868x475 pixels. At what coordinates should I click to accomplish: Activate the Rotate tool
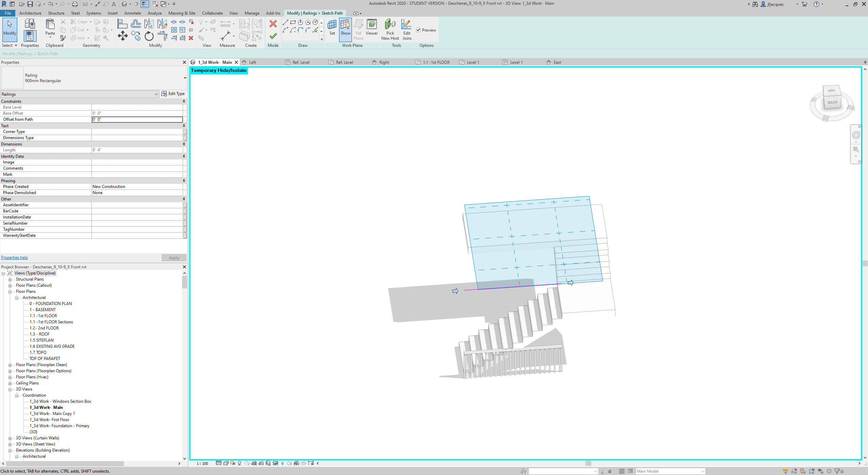pos(149,36)
